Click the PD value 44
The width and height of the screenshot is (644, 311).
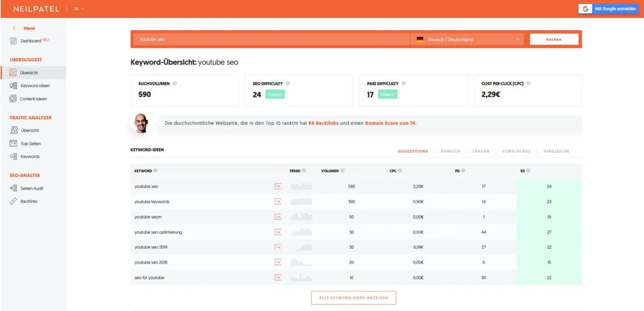tap(484, 232)
